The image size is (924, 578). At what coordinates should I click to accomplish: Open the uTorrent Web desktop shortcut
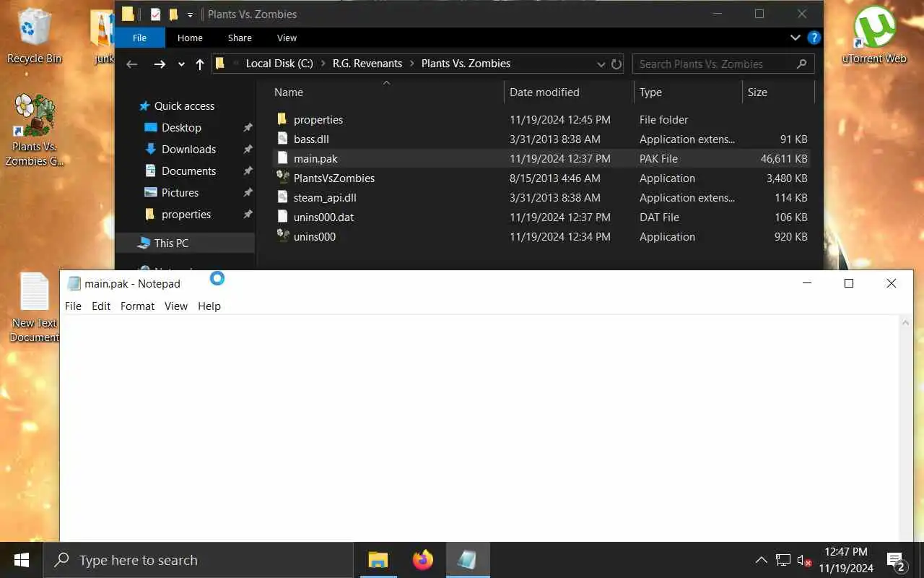[x=874, y=36]
